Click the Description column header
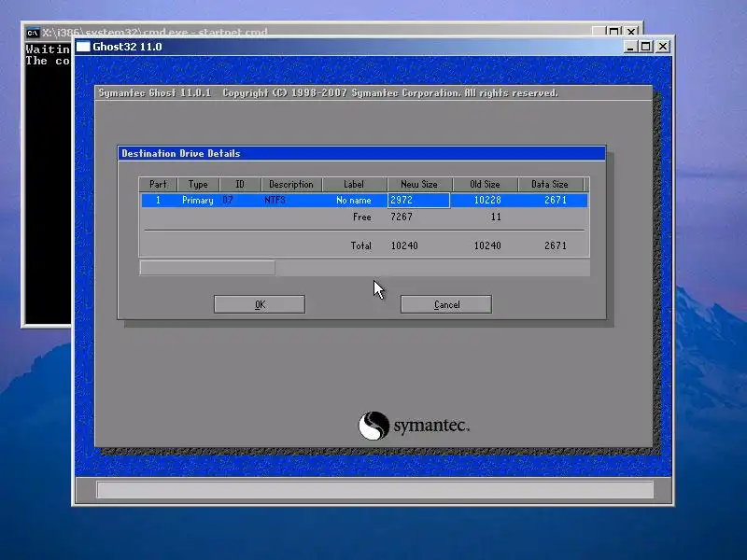Screen dimensions: 747x560 [291, 184]
